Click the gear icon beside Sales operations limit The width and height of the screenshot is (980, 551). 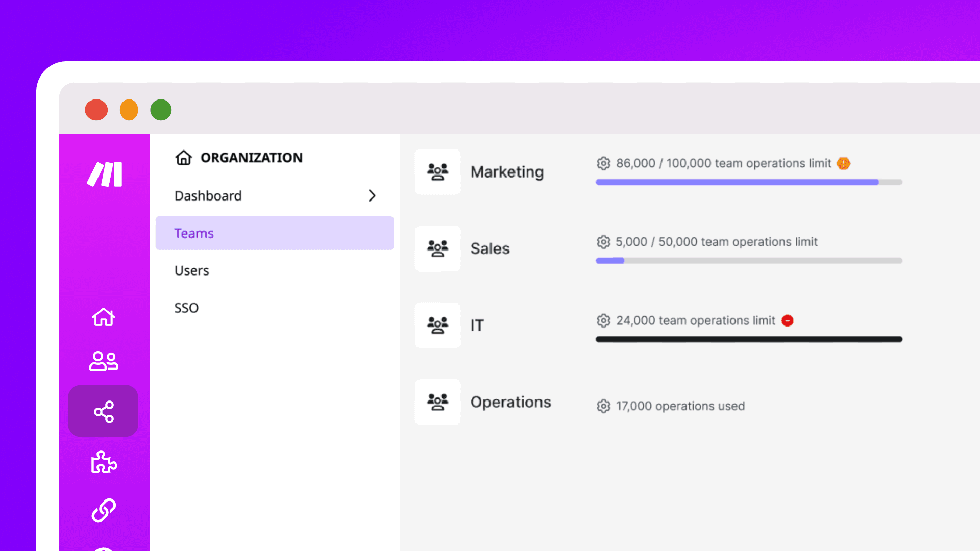coord(603,242)
